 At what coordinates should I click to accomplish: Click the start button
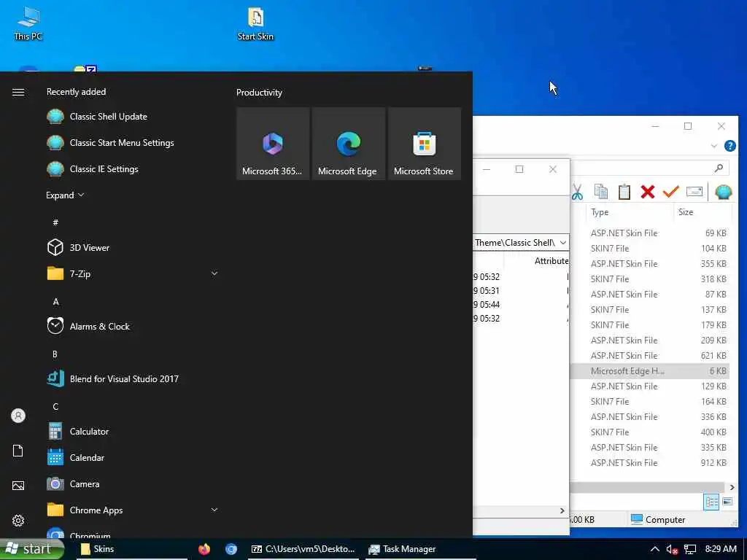32,549
